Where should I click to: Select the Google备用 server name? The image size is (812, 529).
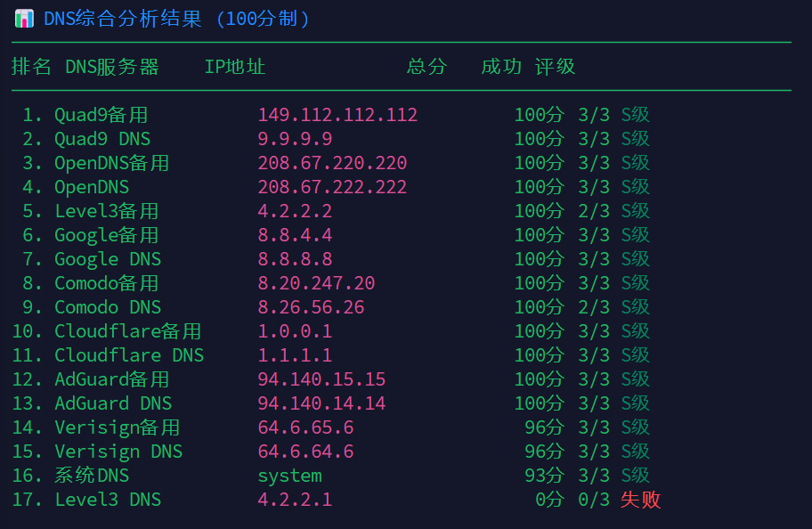click(106, 235)
